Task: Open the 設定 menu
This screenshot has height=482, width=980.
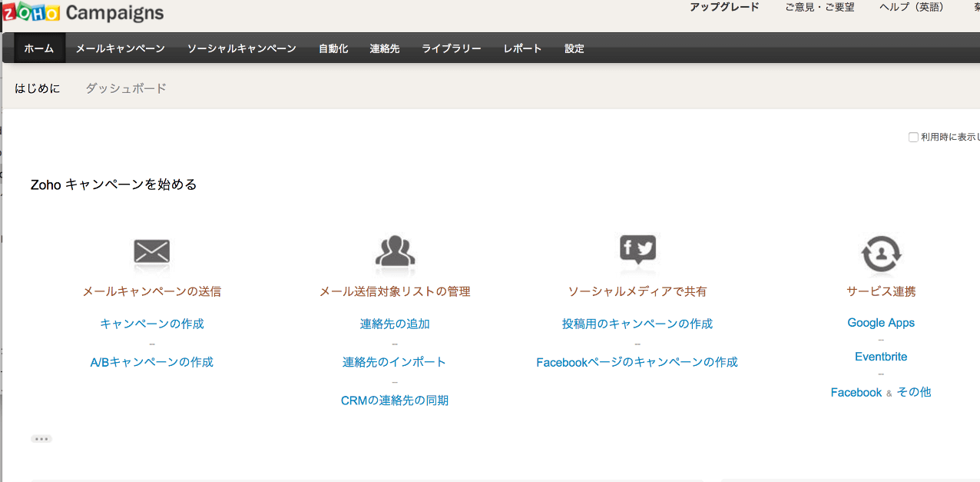Action: (x=574, y=48)
